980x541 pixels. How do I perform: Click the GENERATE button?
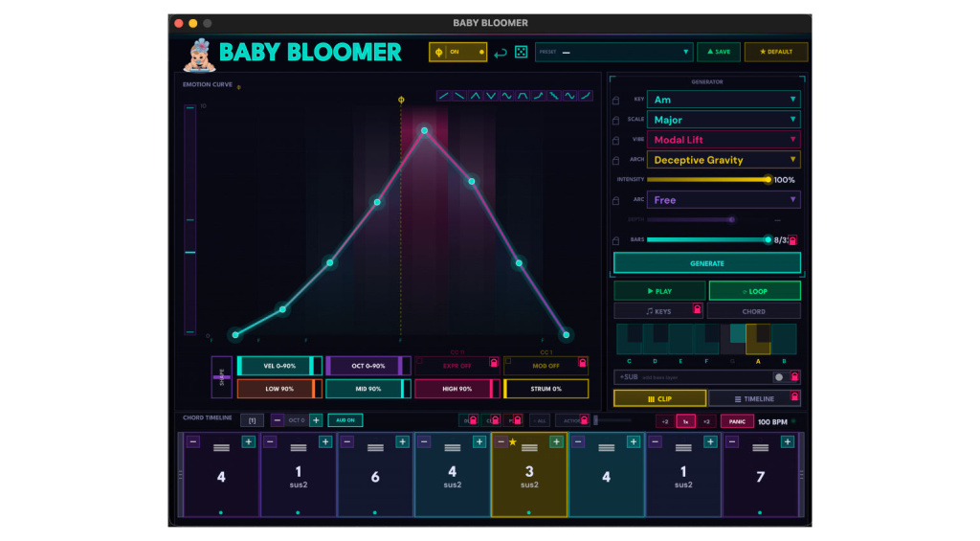tap(707, 263)
